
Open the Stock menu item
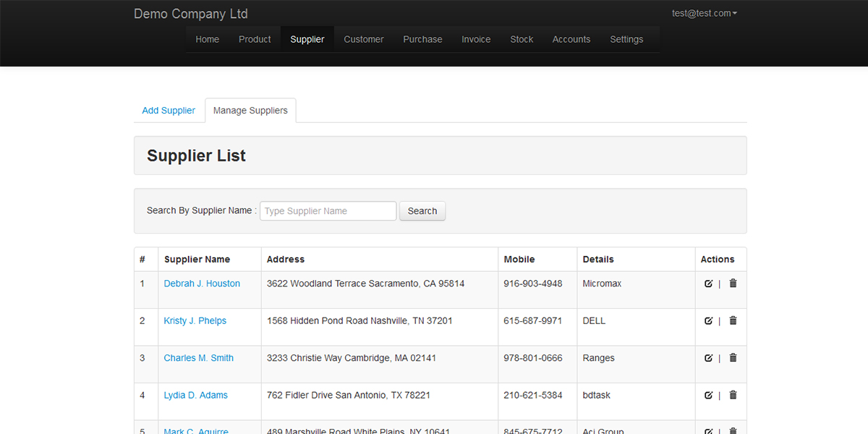[x=522, y=39]
